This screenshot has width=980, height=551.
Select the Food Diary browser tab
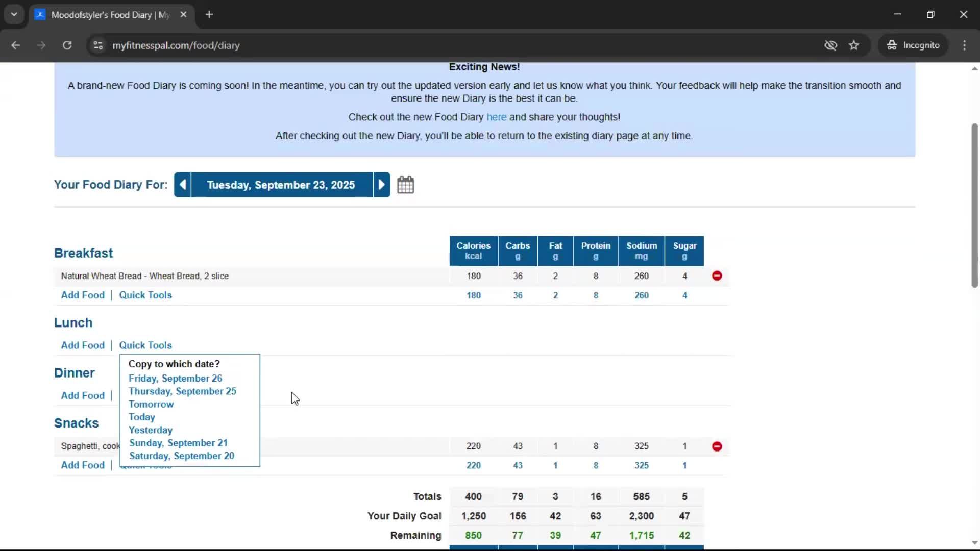click(111, 15)
